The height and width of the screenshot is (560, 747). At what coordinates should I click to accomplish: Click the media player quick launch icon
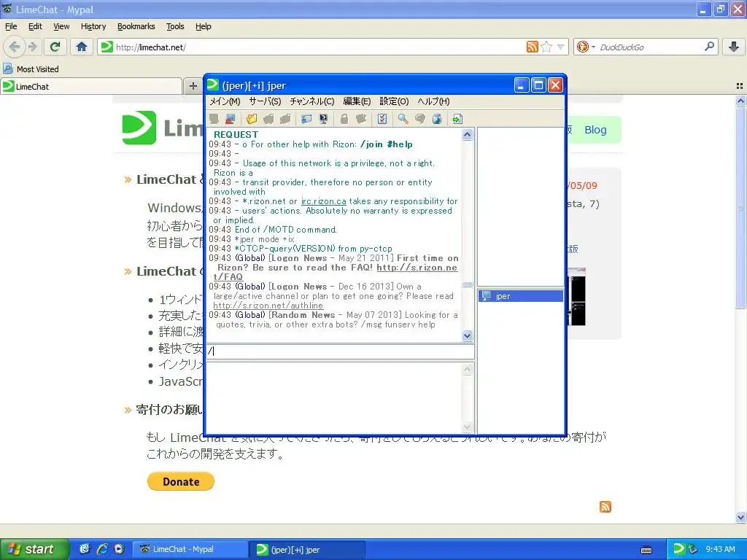(x=119, y=549)
